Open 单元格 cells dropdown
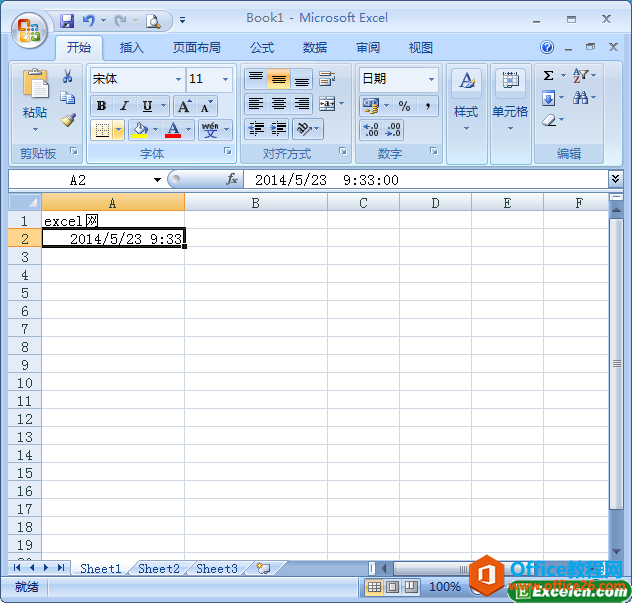 pyautogui.click(x=510, y=114)
